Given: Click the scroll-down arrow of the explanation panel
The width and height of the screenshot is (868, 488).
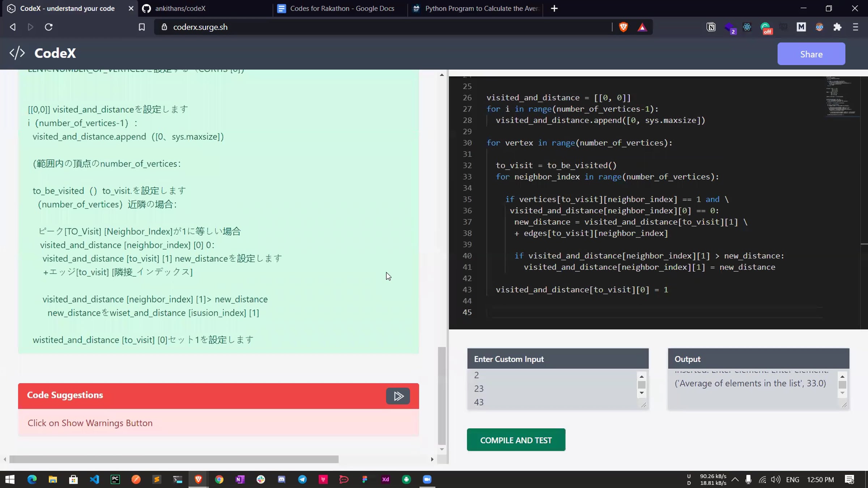Looking at the screenshot, I should coord(442,449).
